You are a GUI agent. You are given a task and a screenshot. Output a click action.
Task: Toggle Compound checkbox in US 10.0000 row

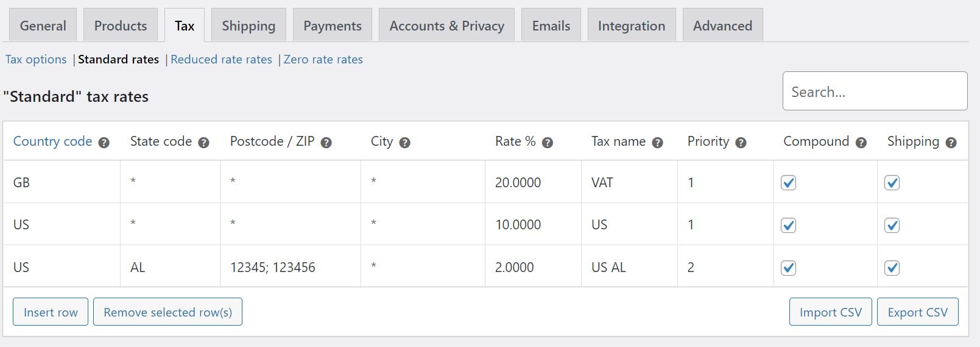pos(789,225)
